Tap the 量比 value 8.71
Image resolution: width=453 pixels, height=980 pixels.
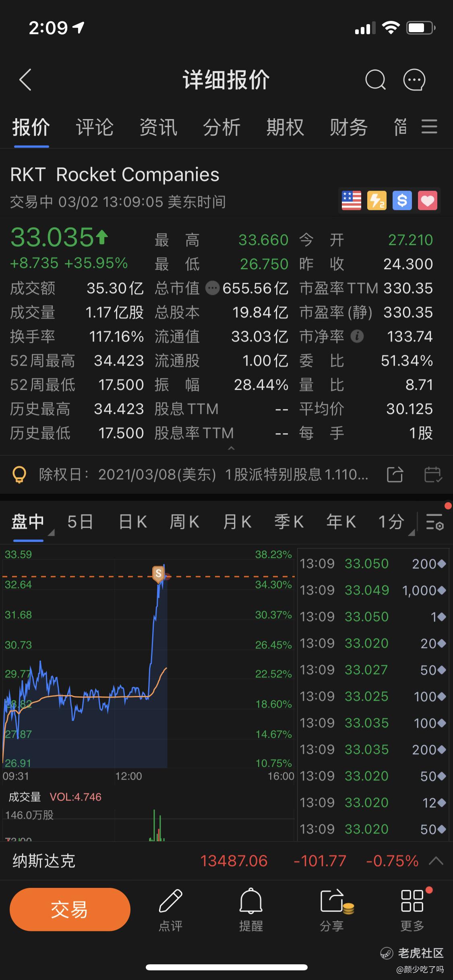click(419, 385)
